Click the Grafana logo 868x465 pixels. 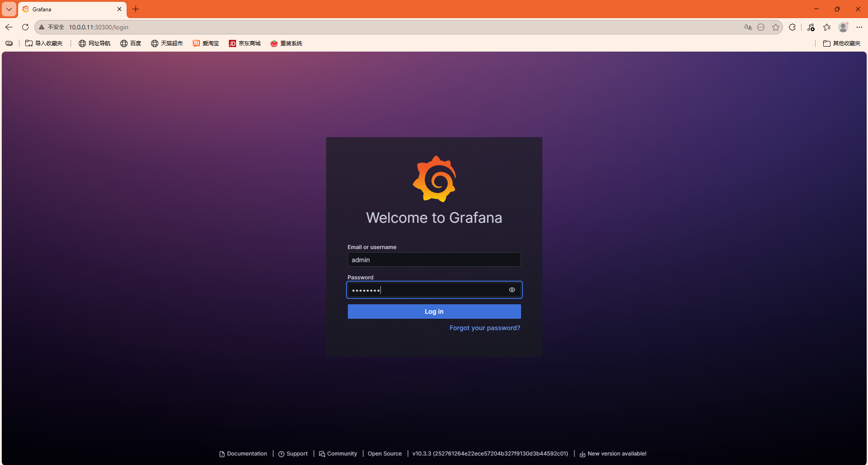pos(434,179)
